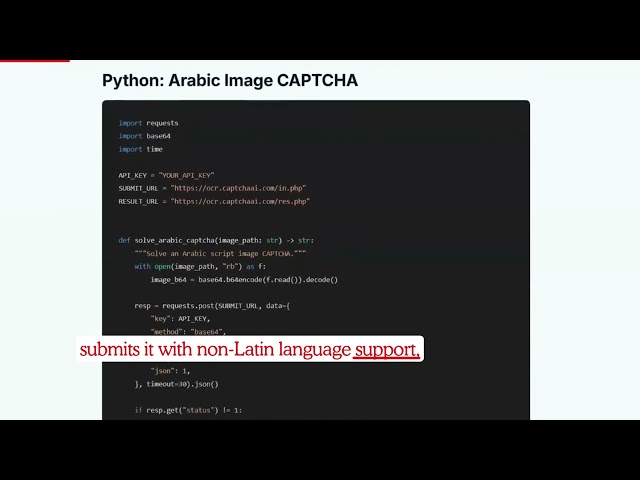The width and height of the screenshot is (640, 480).
Task: Click the '"method": "base64",' line
Action: pos(188,331)
